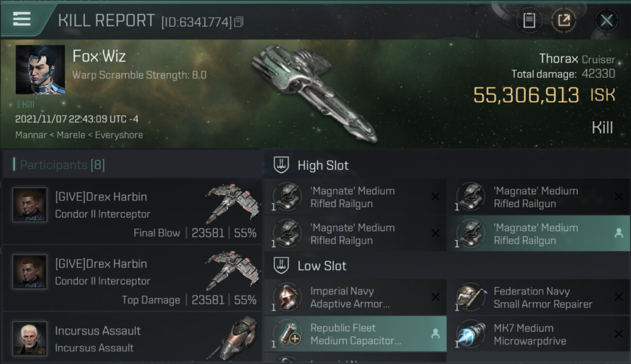View Fox Wiz character portrait
This screenshot has width=631, height=364.
(40, 70)
